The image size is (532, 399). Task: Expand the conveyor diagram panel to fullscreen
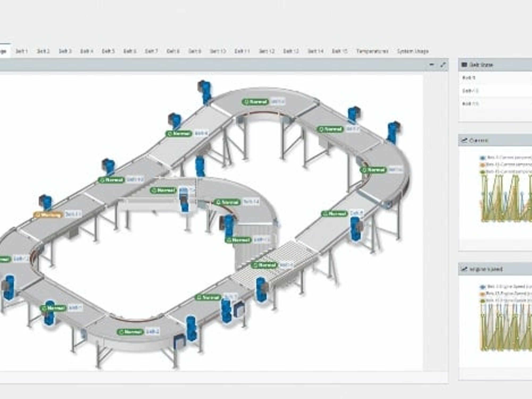443,65
